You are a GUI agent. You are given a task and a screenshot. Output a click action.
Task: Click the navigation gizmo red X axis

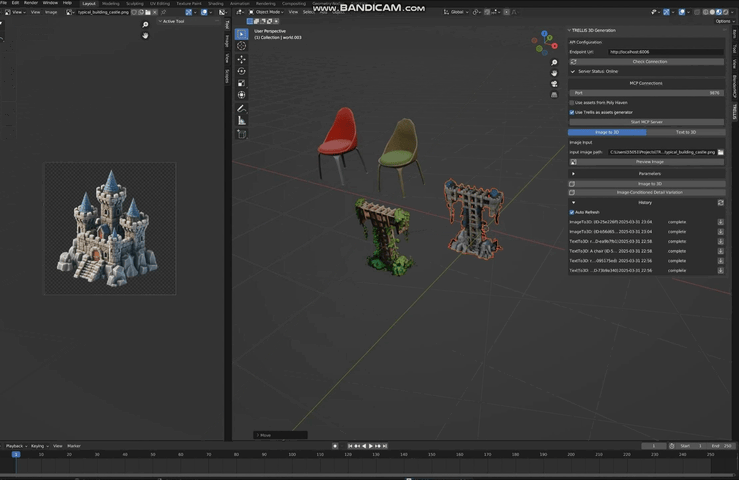pos(555,46)
